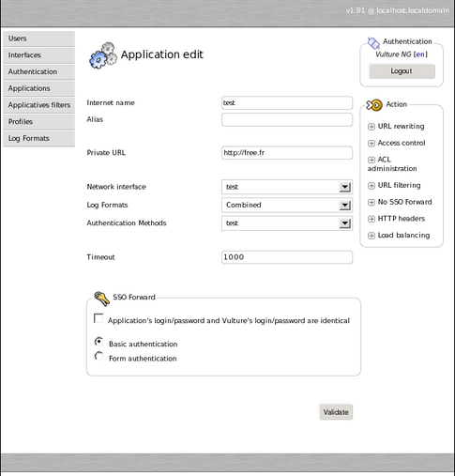
Task: Click the Action arrow icon
Action: 374,105
